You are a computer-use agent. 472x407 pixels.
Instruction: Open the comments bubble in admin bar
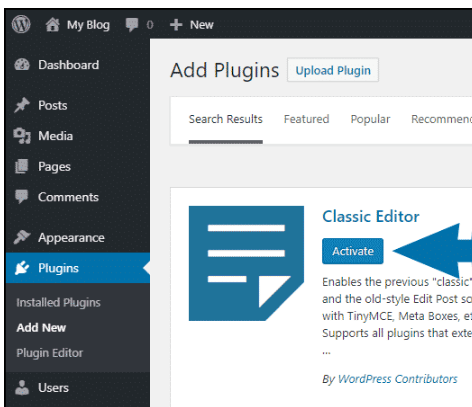pyautogui.click(x=132, y=25)
